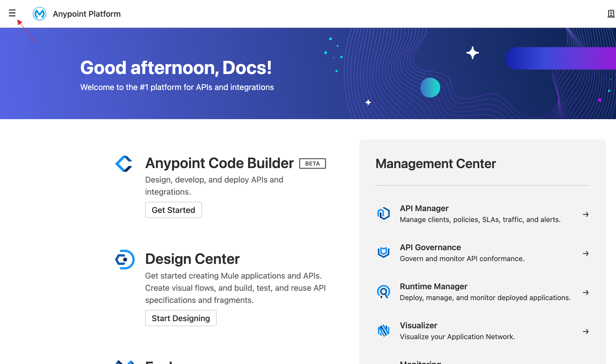The height and width of the screenshot is (364, 616).
Task: Click the 'Welcome to the #1 platform' subtitle
Action: [x=177, y=87]
